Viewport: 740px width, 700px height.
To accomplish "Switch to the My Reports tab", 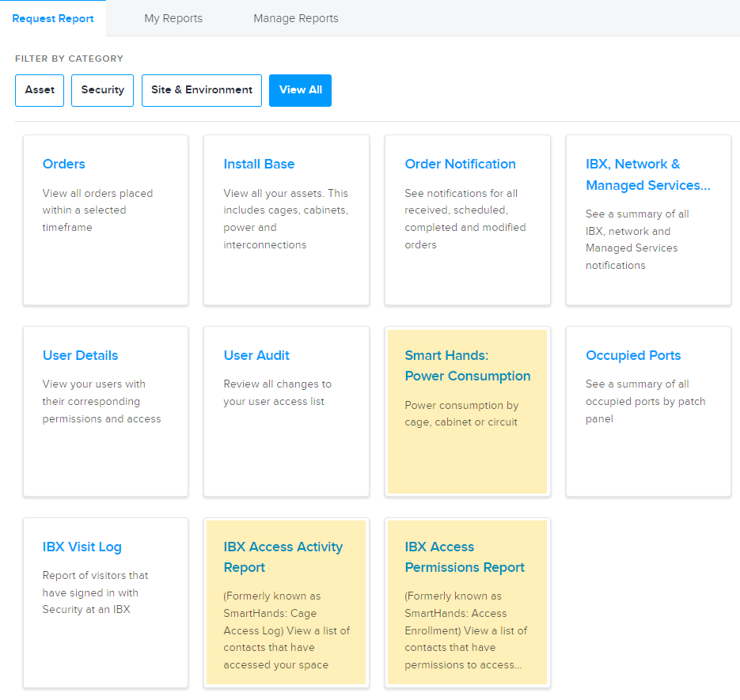I will (173, 18).
